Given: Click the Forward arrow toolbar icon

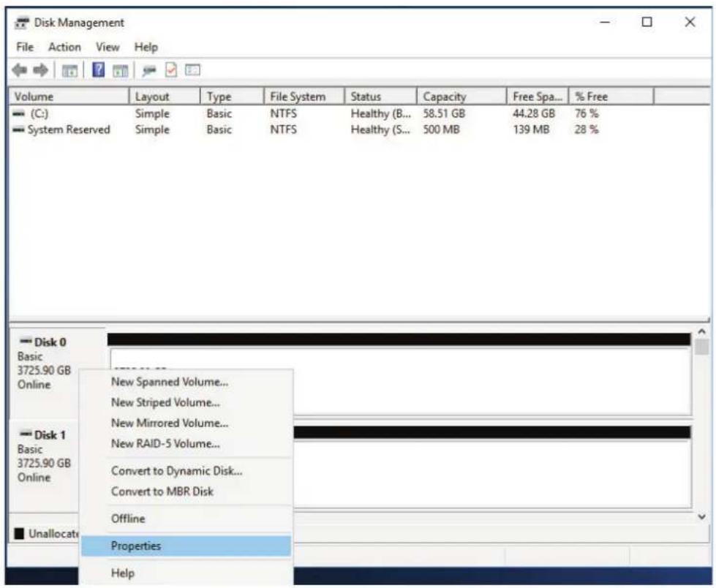Looking at the screenshot, I should pyautogui.click(x=41, y=70).
